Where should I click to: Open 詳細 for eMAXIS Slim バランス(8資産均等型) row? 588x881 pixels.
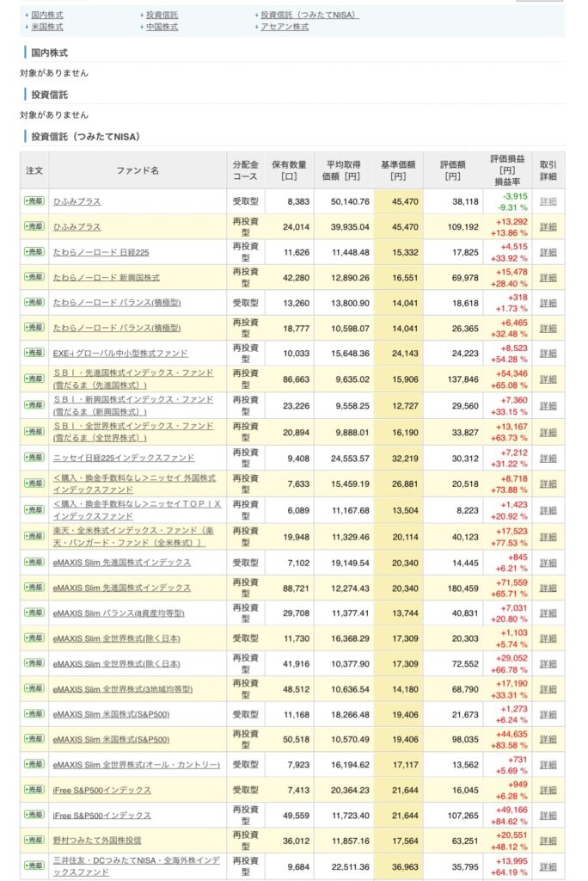548,613
